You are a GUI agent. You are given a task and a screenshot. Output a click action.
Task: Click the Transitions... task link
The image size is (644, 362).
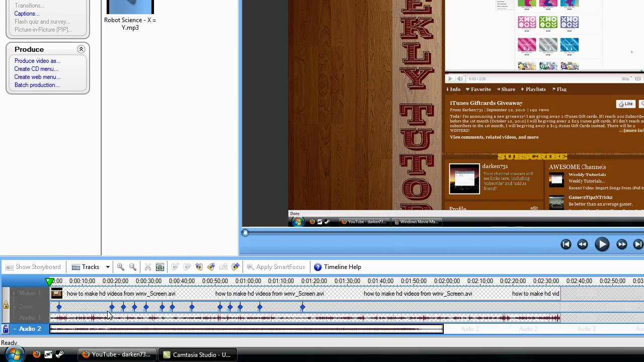29,6
